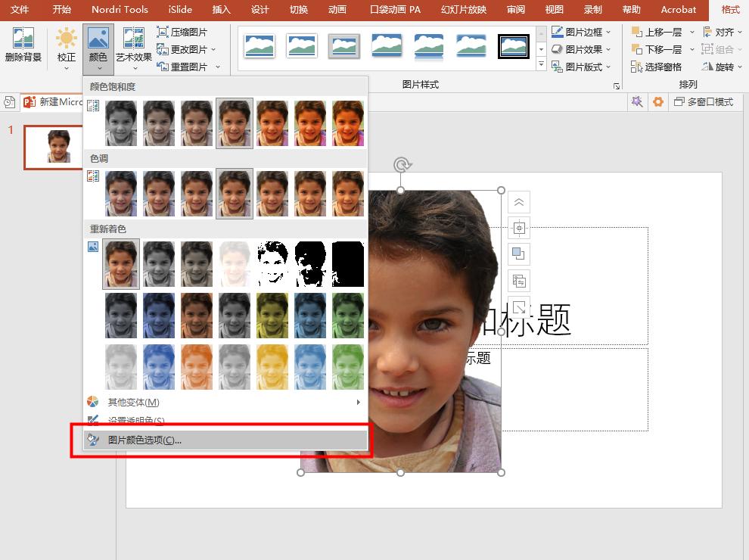
Task: Select slide 1 thumbnail in panel
Action: point(57,147)
